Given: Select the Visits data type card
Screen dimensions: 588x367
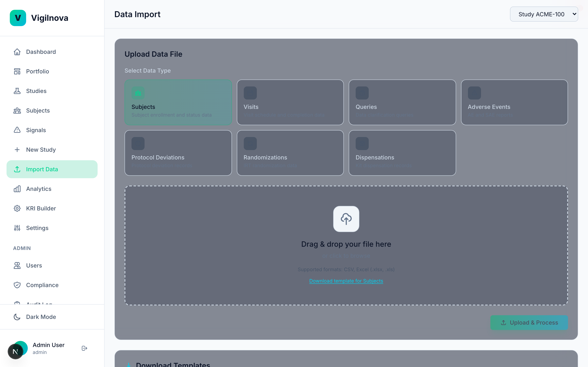Looking at the screenshot, I should [x=290, y=102].
